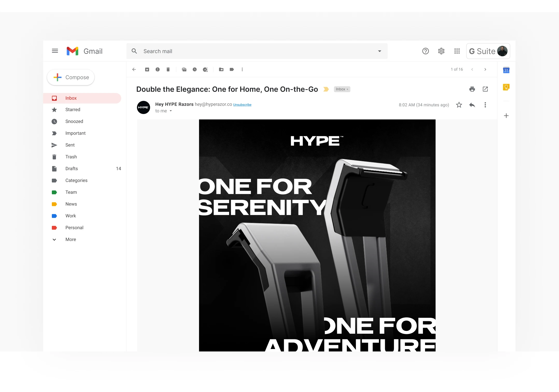Open the message more options menu
The image size is (559, 392).
[x=485, y=105]
